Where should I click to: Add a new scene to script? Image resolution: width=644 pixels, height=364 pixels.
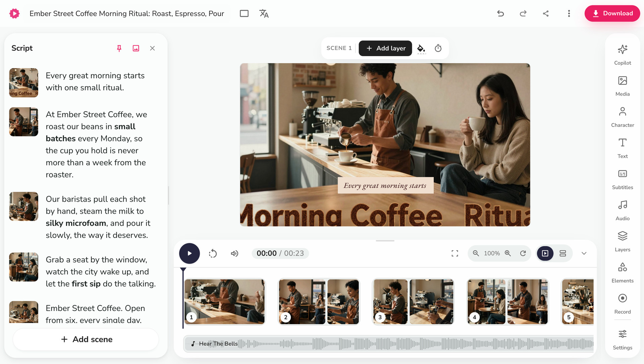(x=86, y=339)
